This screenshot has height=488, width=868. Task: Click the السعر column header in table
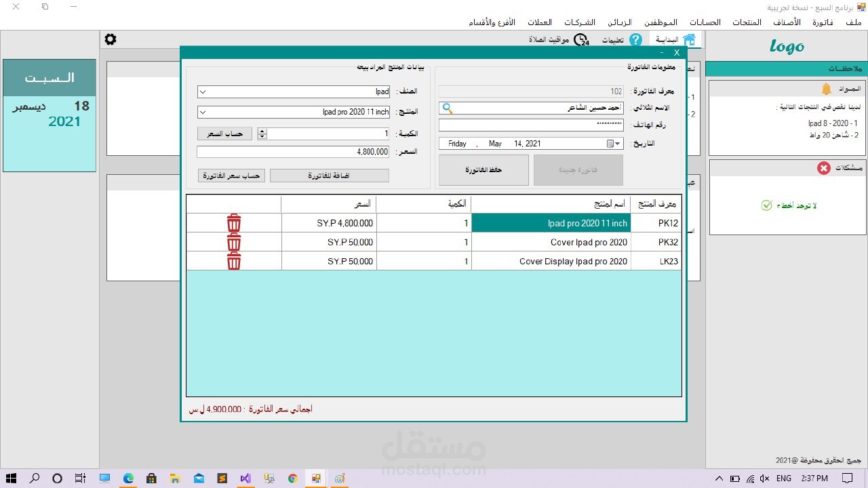click(329, 204)
